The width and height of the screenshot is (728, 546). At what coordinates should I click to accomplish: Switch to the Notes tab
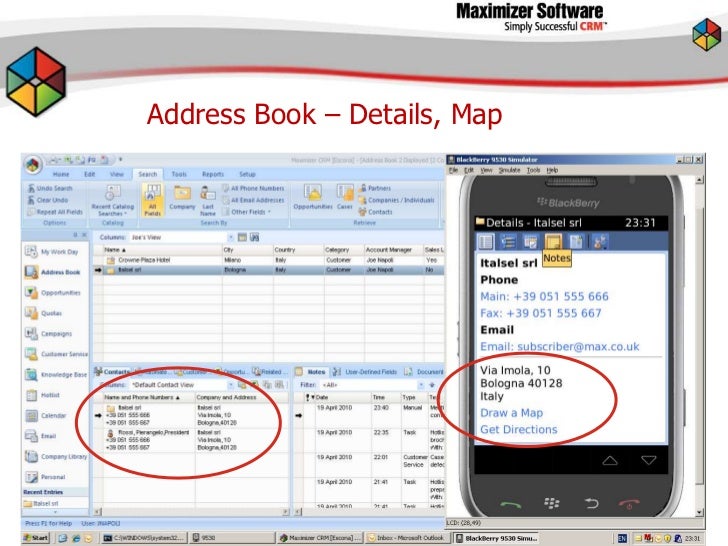pyautogui.click(x=312, y=372)
